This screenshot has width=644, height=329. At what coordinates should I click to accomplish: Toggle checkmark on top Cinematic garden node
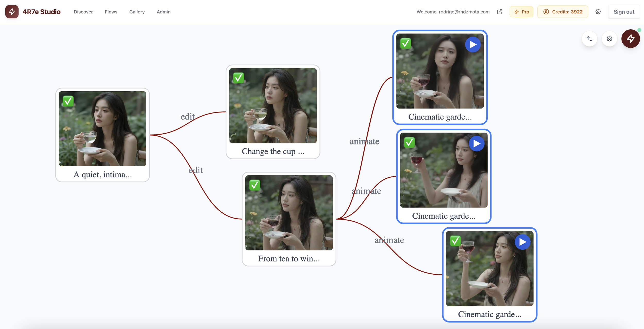pyautogui.click(x=405, y=44)
